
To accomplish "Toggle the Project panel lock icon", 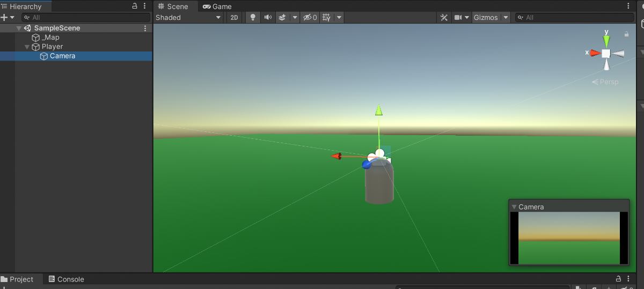I will point(618,279).
